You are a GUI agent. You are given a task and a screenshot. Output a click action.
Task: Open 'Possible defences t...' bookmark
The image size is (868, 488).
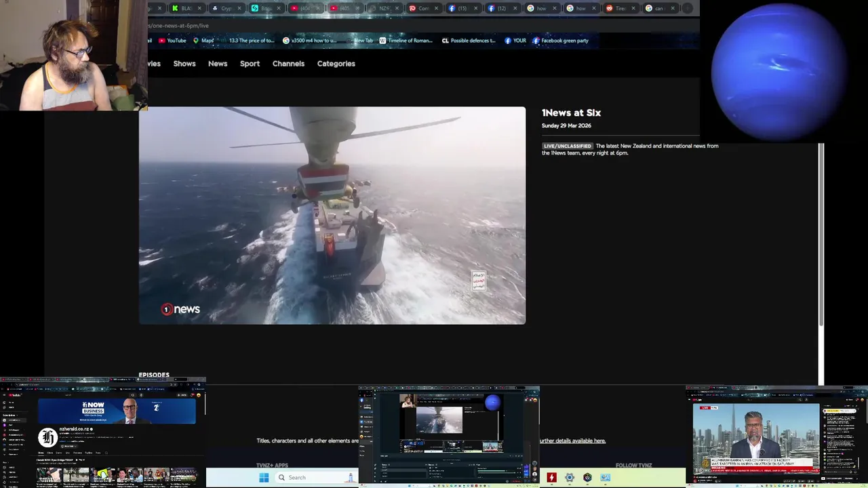(469, 41)
